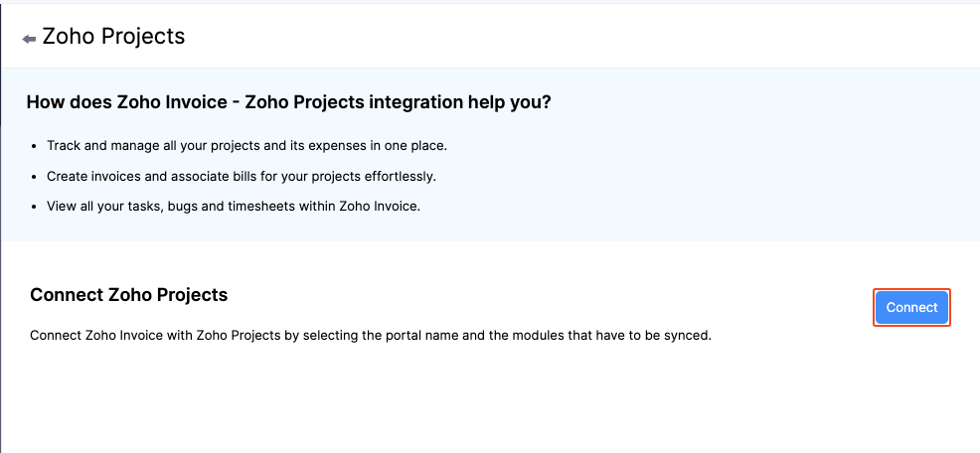This screenshot has height=453, width=980.
Task: Select the 'Track and manage all your projects' line
Action: tap(246, 146)
